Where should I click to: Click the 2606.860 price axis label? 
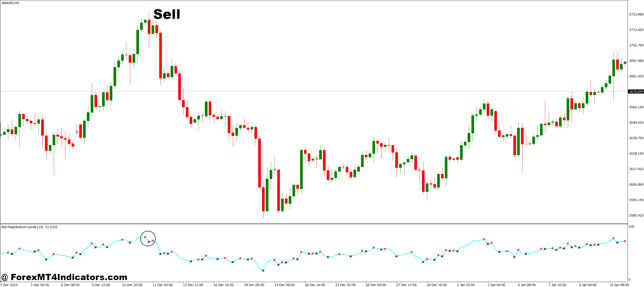(636, 184)
